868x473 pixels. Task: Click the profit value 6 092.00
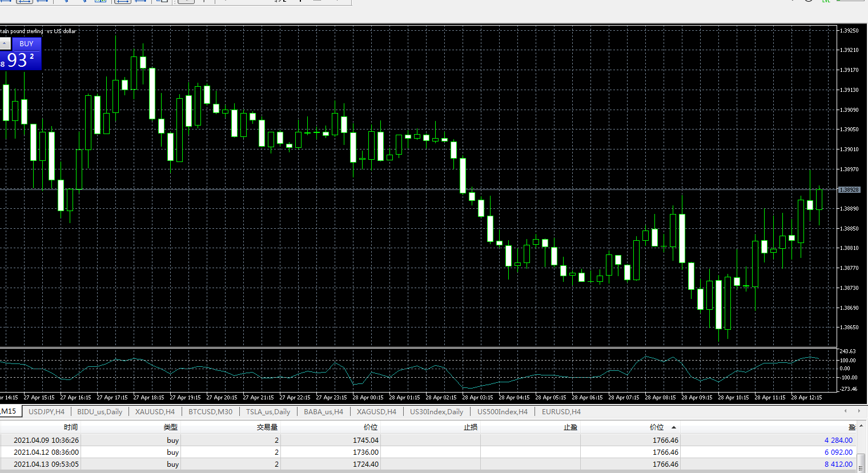[x=838, y=452]
